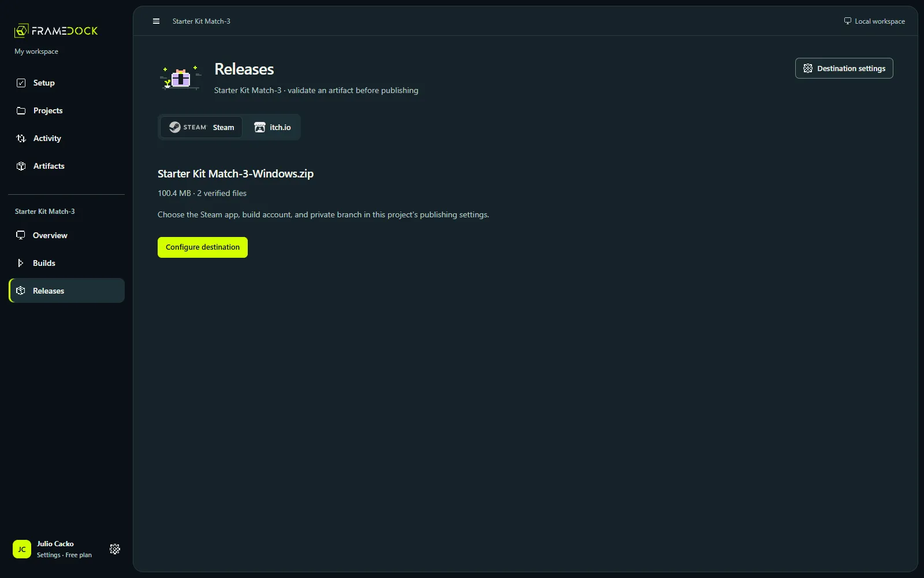Click the Framedock logo
This screenshot has height=578, width=924.
click(x=56, y=31)
